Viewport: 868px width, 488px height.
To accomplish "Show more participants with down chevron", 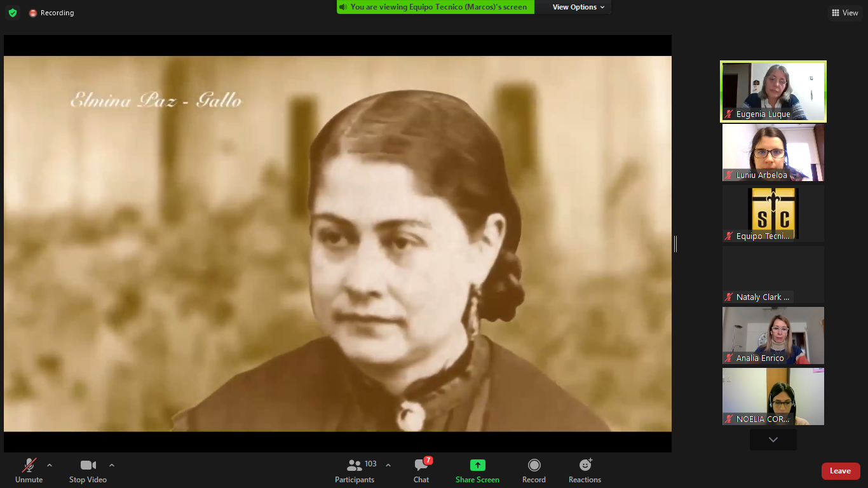I will pyautogui.click(x=773, y=440).
